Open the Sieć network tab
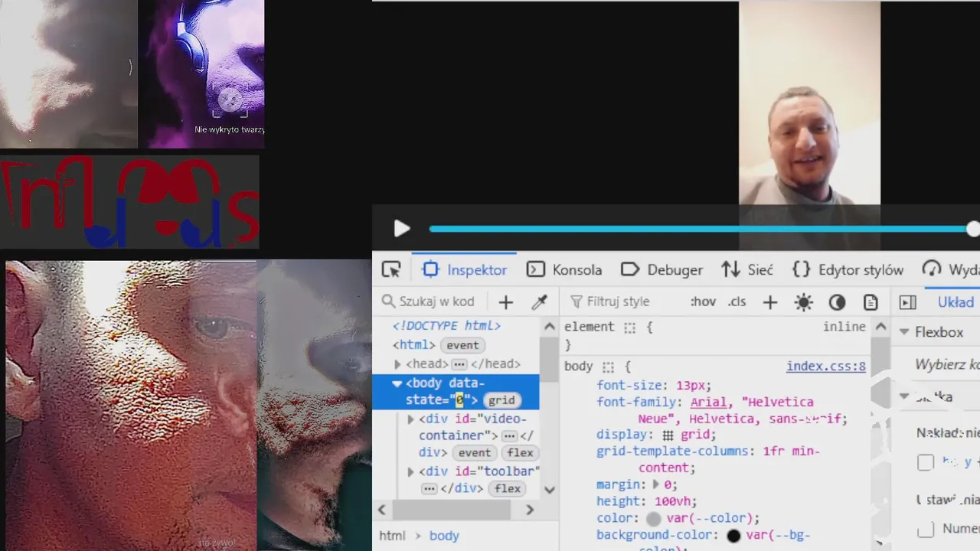This screenshot has width=980, height=551. coord(746,269)
